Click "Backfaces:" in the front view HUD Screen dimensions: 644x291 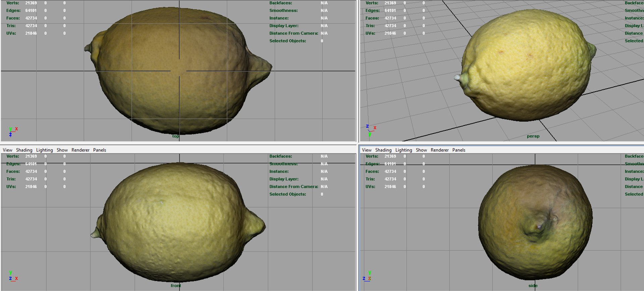tap(281, 157)
